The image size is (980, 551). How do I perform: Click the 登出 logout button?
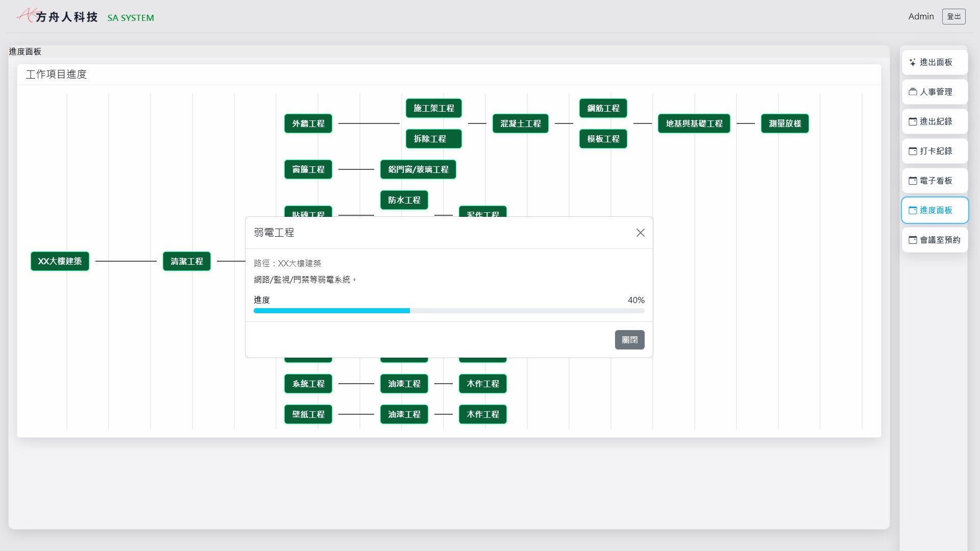(953, 16)
